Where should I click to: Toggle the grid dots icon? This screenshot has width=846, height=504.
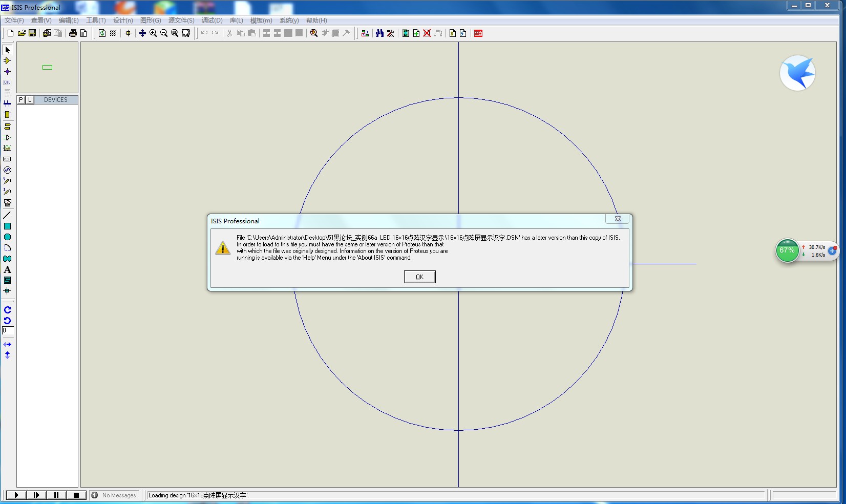click(113, 33)
